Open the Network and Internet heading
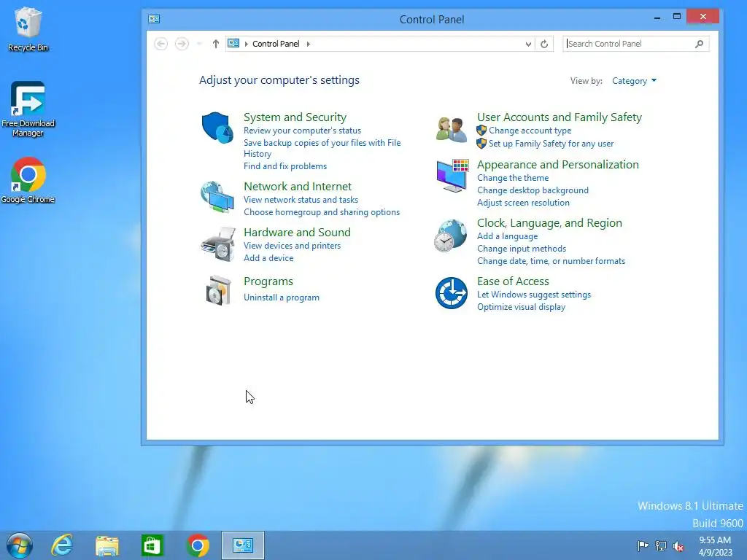 point(298,186)
